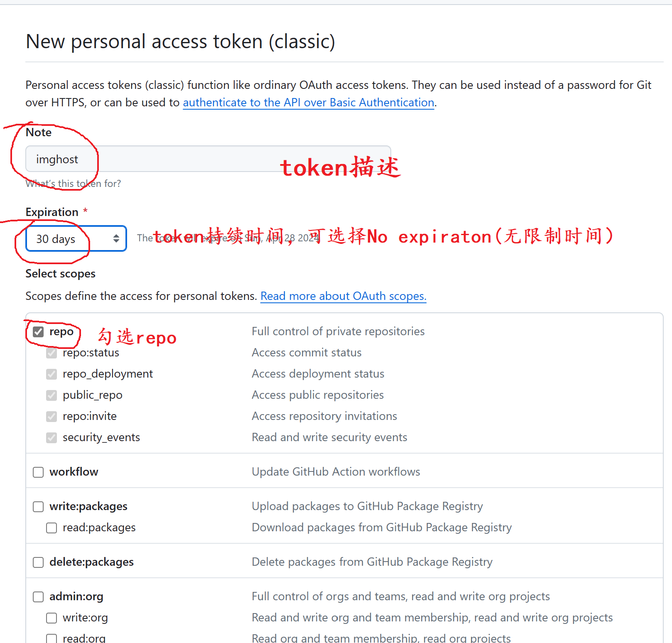Enable the admin:org scope
The width and height of the screenshot is (672, 643).
(x=38, y=596)
